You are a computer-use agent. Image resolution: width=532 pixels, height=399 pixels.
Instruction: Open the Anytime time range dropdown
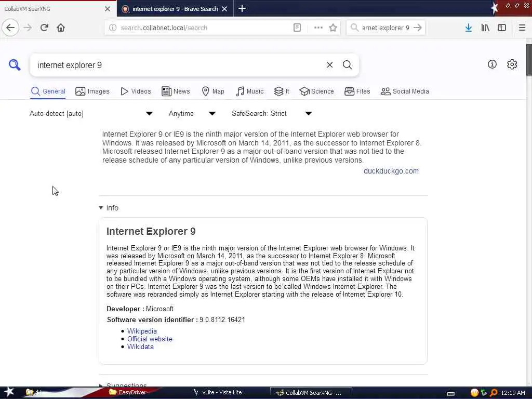192,113
